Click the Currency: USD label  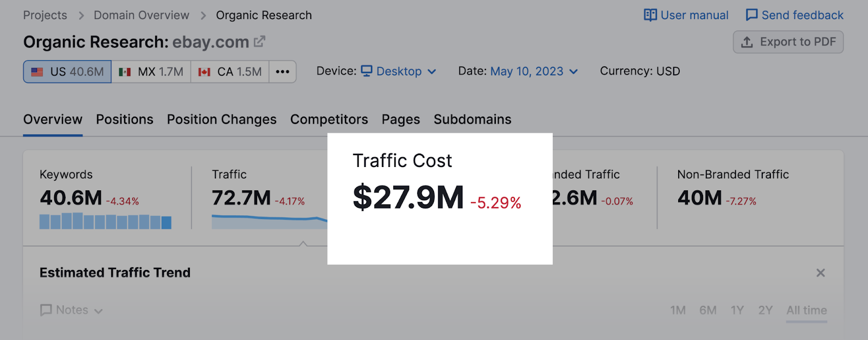(x=640, y=72)
